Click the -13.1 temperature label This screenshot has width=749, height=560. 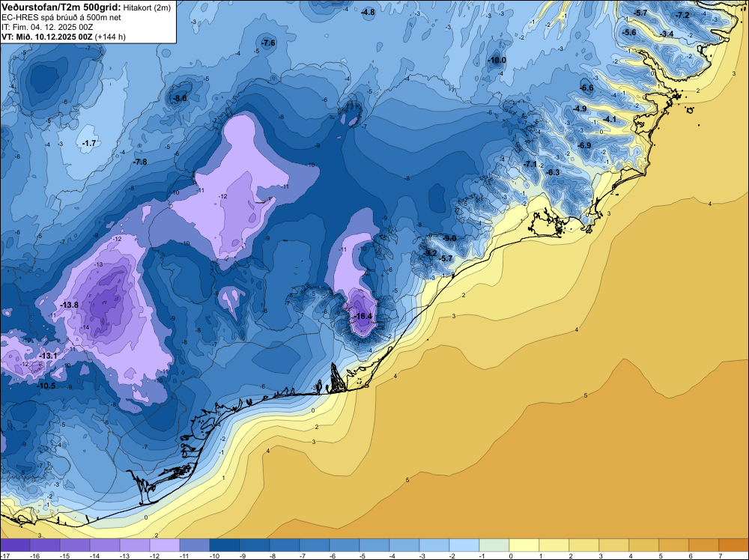[x=48, y=356]
